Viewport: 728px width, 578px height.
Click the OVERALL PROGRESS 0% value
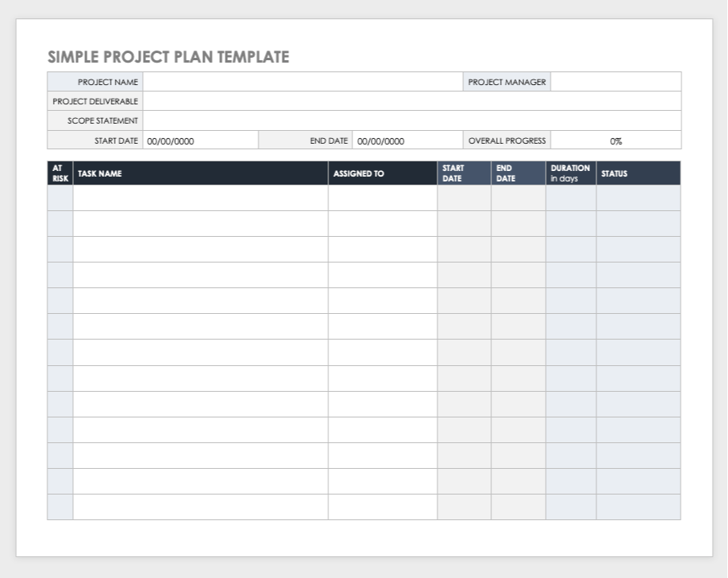coord(616,140)
